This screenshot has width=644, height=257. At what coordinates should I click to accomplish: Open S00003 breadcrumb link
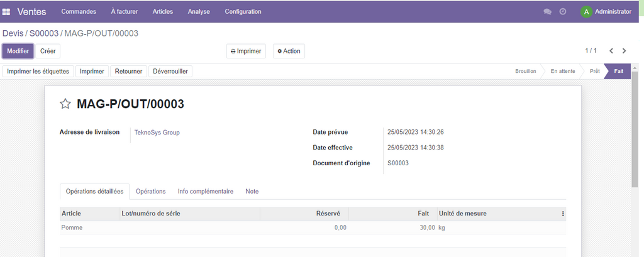(x=43, y=33)
